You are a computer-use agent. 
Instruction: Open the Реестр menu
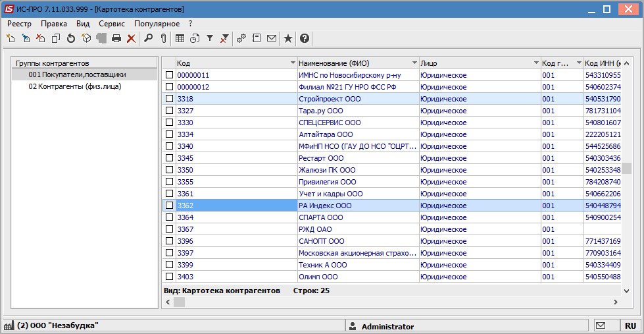19,24
